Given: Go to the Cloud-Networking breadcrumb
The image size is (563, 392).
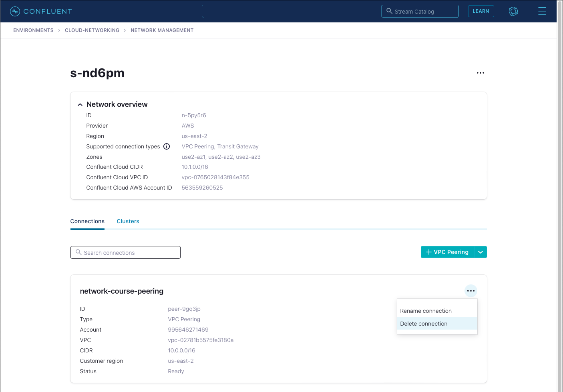Looking at the screenshot, I should [x=92, y=30].
